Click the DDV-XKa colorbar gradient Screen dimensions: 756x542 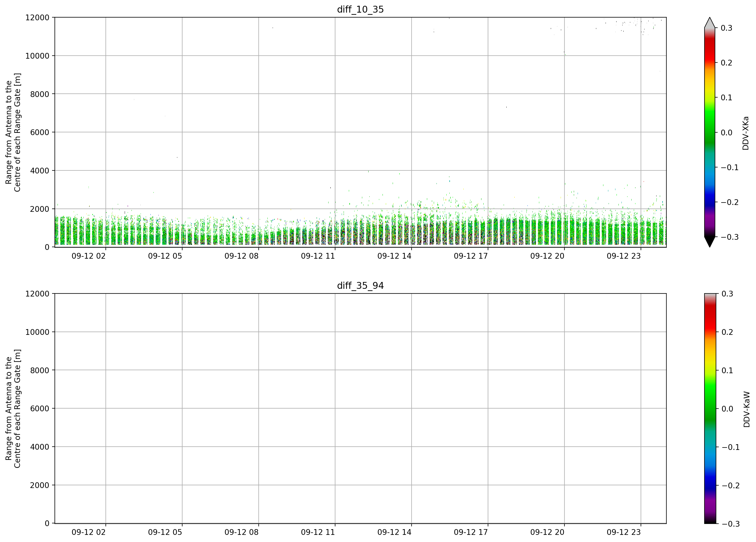710,132
